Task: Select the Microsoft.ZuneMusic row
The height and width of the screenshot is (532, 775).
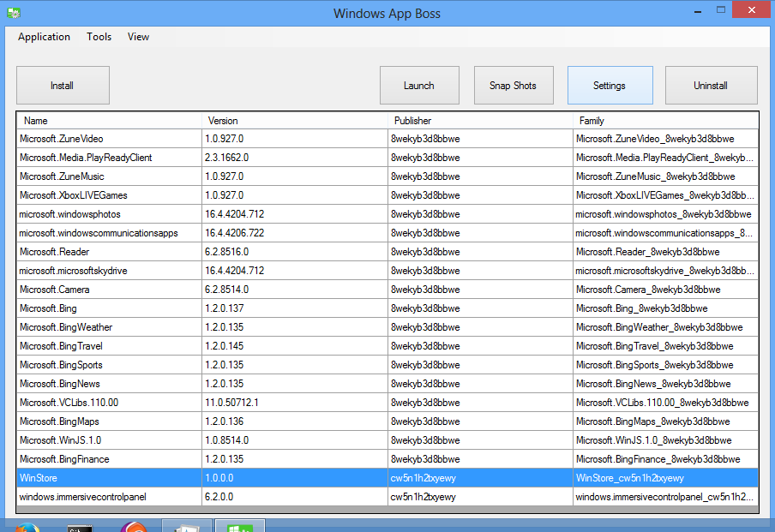Action: (x=387, y=176)
